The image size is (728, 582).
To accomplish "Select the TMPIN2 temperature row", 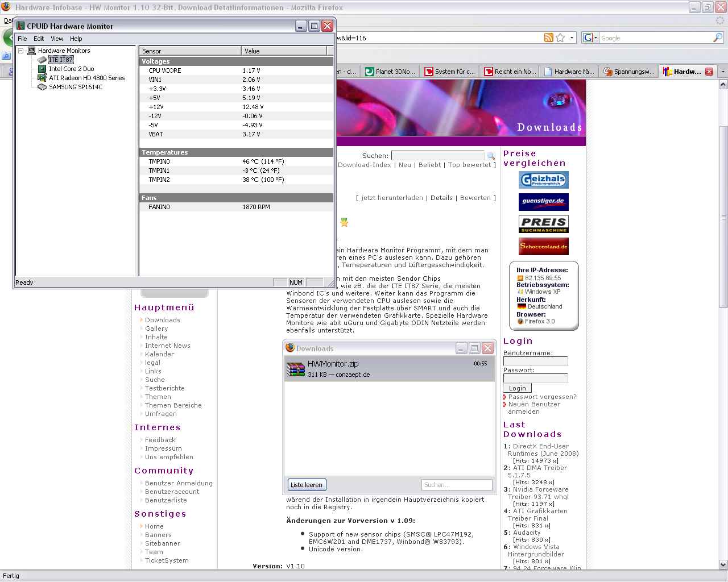I will pos(236,180).
